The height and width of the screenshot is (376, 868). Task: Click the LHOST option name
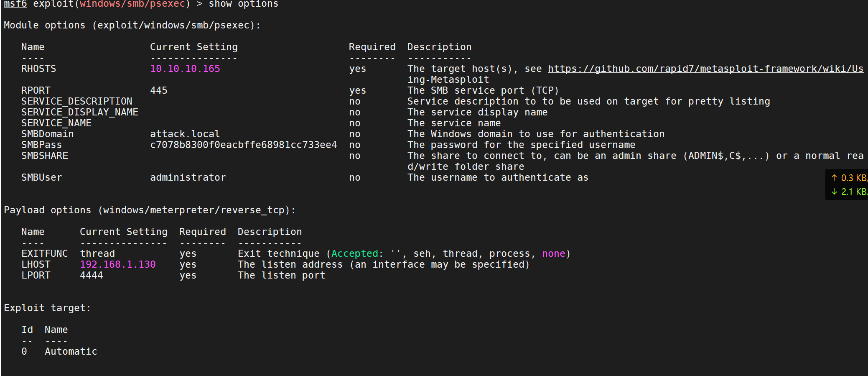tap(36, 264)
